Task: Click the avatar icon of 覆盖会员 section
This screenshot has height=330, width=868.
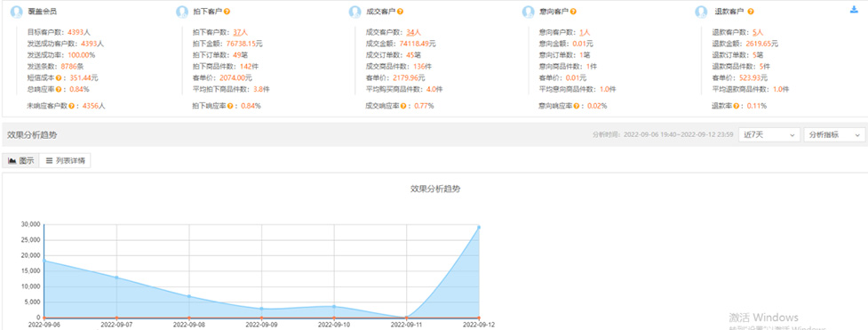Action: pyautogui.click(x=17, y=12)
